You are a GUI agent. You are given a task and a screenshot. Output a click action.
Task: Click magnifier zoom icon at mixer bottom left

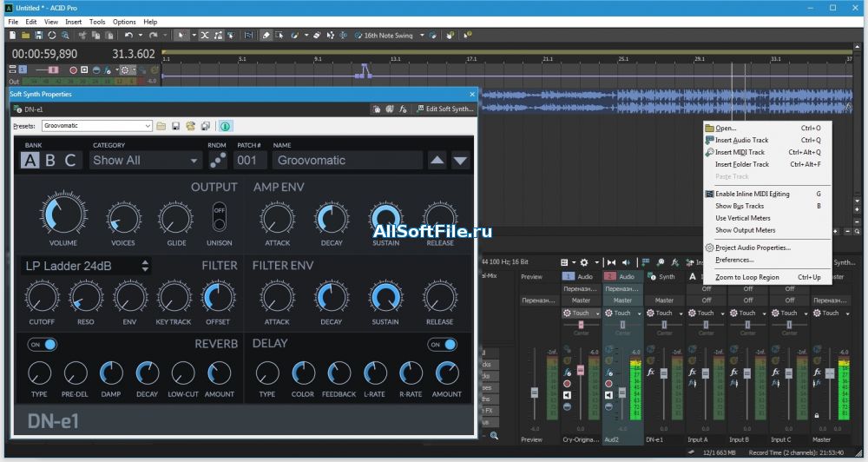[x=495, y=436]
